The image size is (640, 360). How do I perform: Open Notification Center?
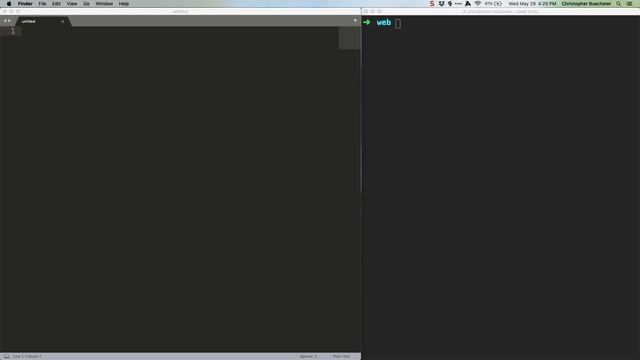630,4
